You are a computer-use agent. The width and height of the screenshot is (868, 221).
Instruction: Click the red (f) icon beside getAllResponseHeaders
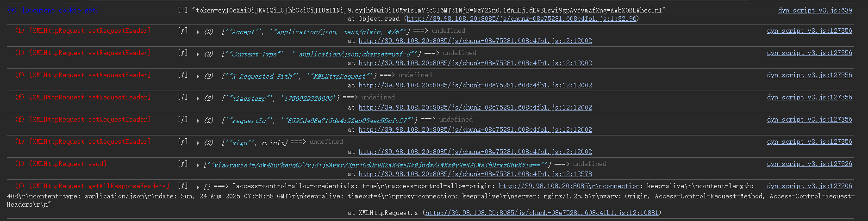click(19, 186)
